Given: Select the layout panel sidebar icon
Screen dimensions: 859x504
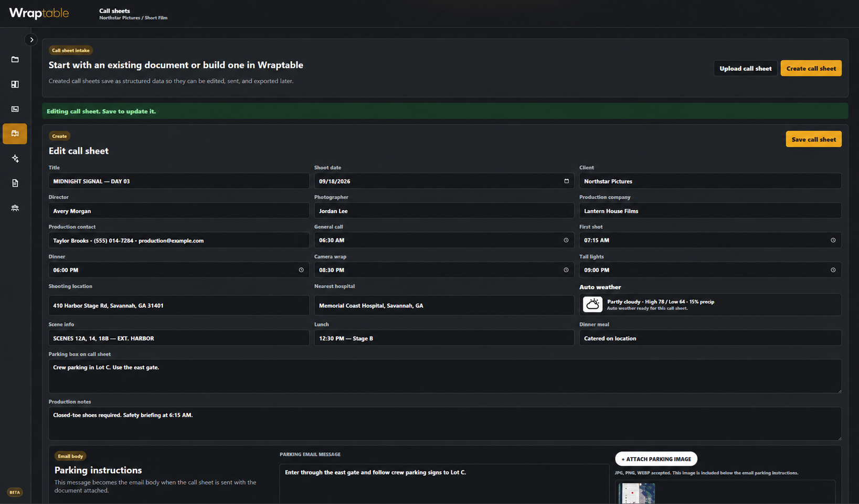Looking at the screenshot, I should click(x=15, y=84).
